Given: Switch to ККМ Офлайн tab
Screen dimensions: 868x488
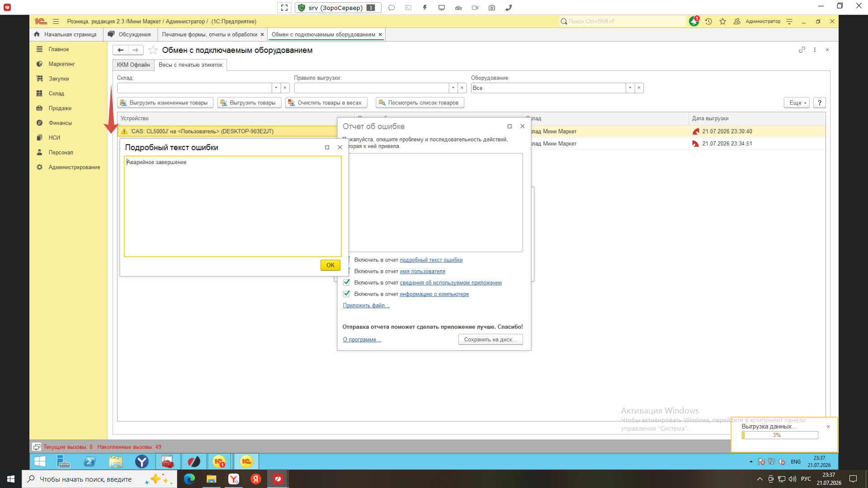Looking at the screenshot, I should (133, 65).
